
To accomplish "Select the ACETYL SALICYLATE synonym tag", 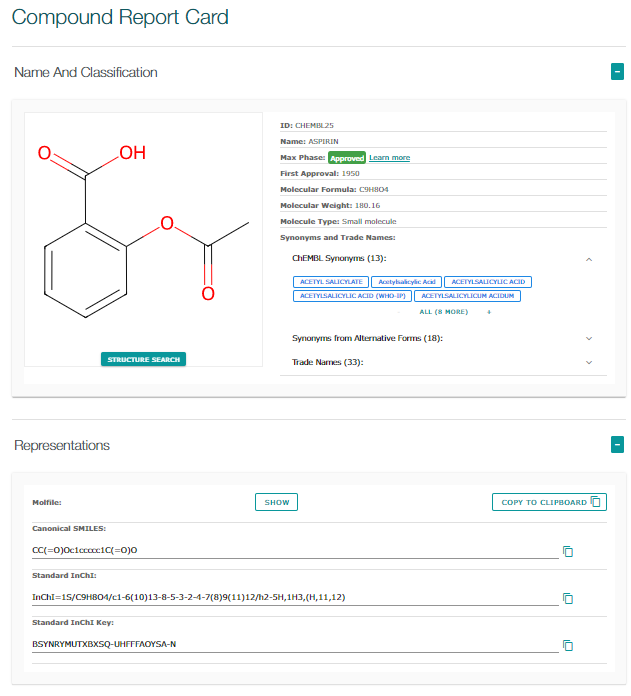I will (x=331, y=282).
